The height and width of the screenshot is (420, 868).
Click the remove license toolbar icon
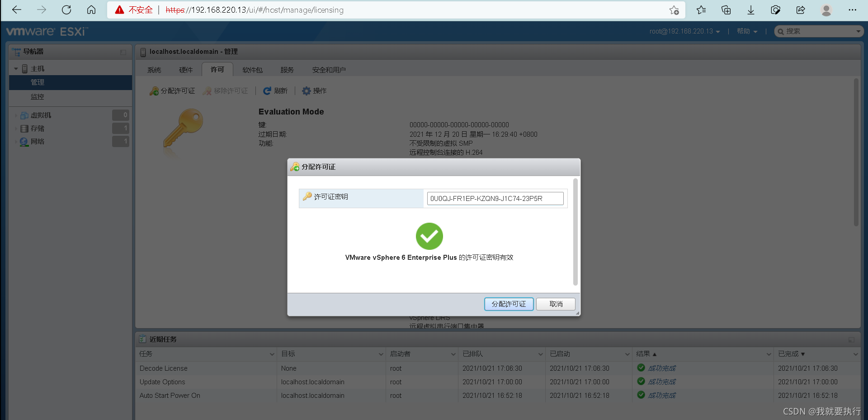(208, 91)
